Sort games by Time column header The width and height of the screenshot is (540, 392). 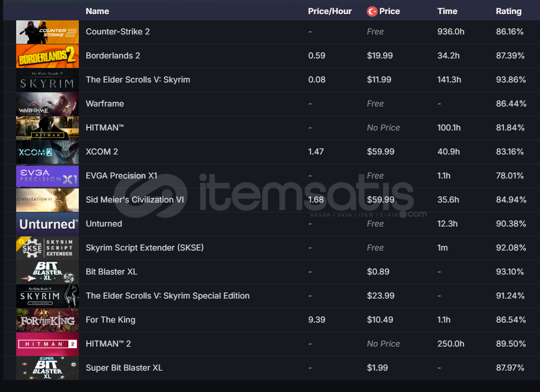[x=447, y=11]
